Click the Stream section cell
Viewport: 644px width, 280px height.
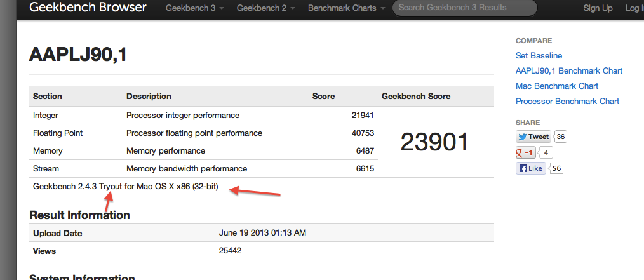pos(46,168)
